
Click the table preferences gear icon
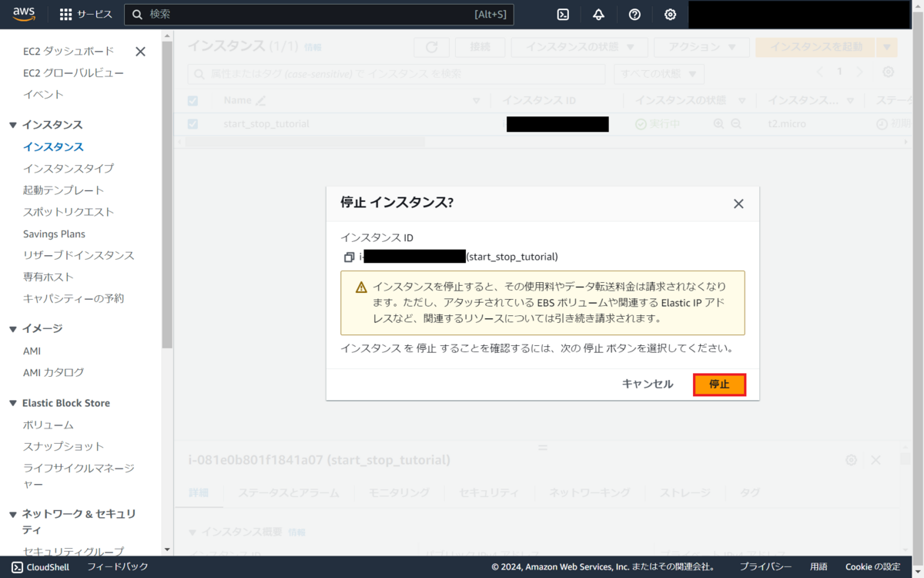click(x=888, y=72)
